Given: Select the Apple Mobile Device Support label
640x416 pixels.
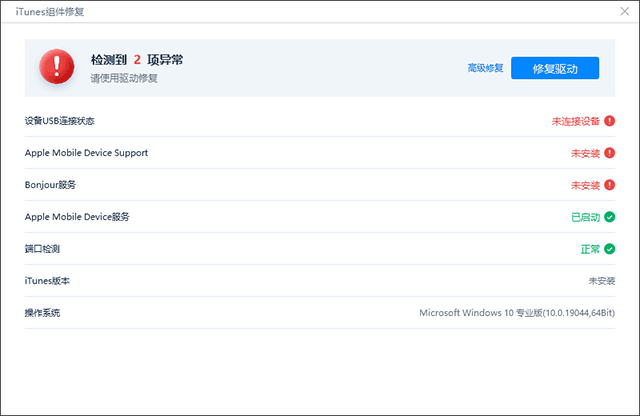Looking at the screenshot, I should tap(86, 153).
